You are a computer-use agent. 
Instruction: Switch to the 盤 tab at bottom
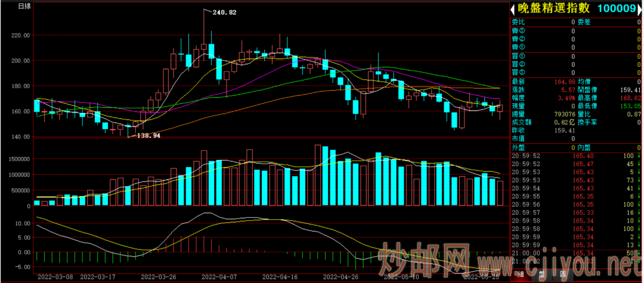point(541,275)
